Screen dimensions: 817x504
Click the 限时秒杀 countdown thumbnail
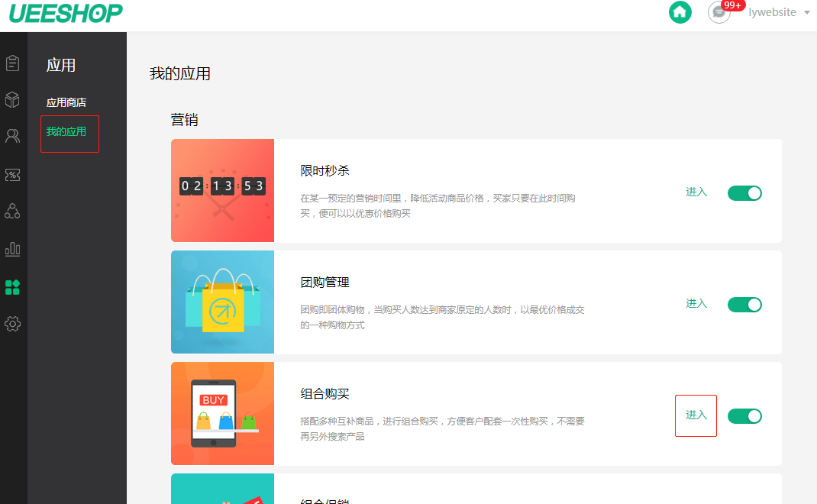(x=222, y=190)
